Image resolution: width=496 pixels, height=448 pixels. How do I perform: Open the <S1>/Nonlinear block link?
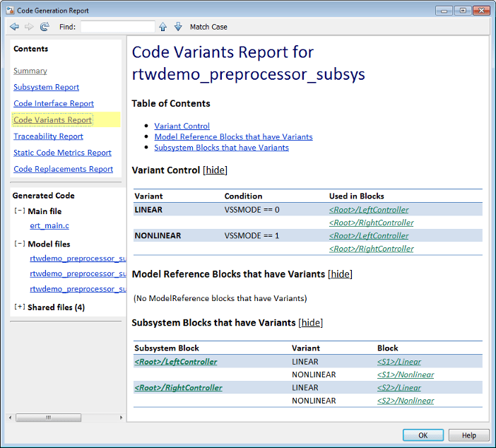[406, 375]
